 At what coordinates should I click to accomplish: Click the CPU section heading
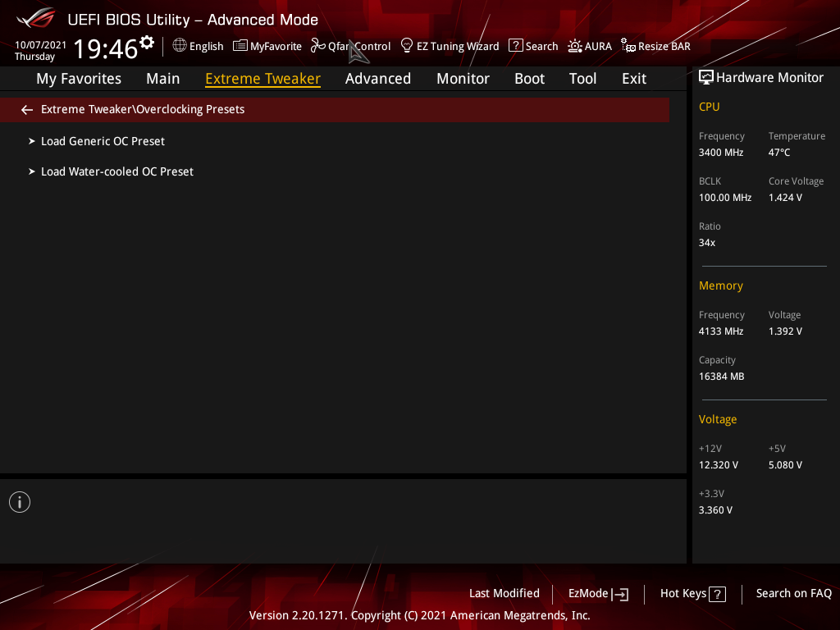710,107
